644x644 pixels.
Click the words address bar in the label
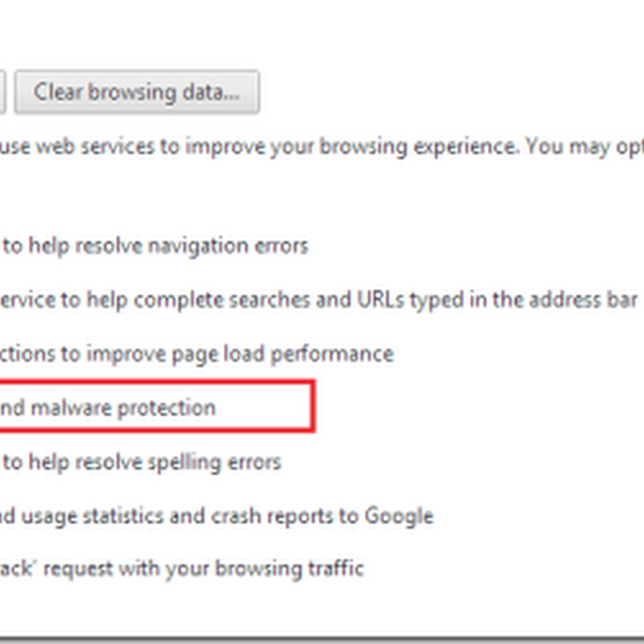click(583, 299)
